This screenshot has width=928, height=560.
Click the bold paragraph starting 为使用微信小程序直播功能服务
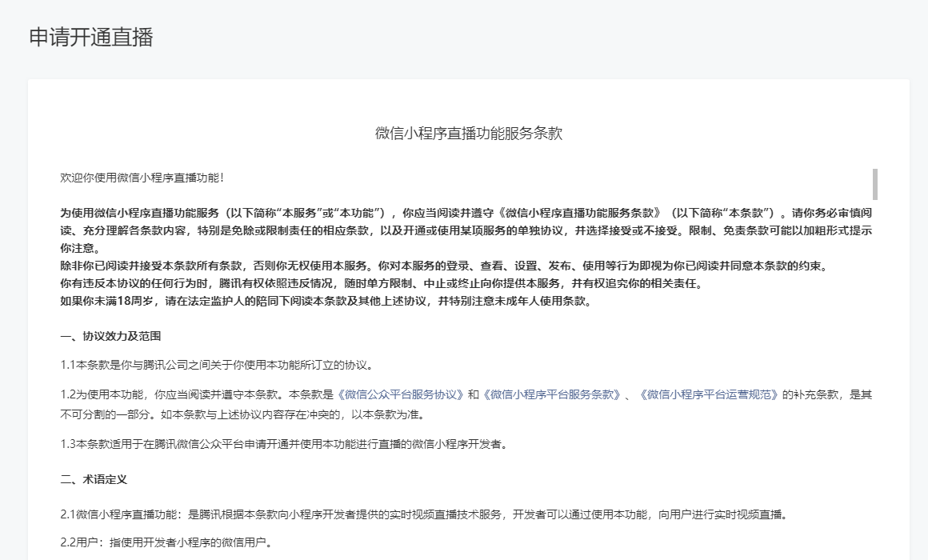coord(466,230)
